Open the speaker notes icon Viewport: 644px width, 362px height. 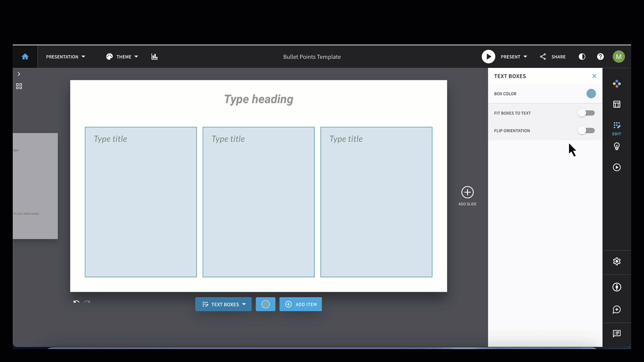[616, 334]
